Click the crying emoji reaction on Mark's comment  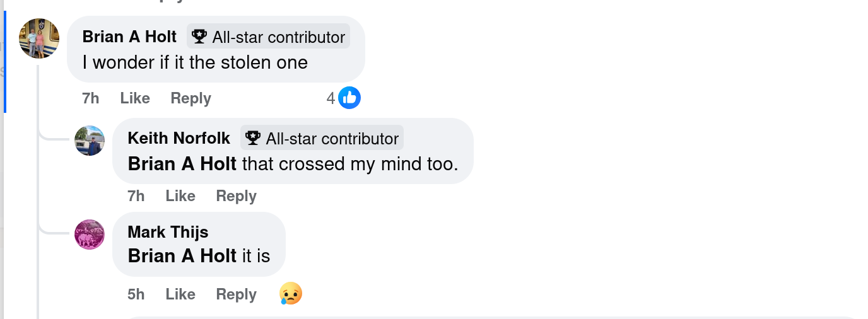coord(291,294)
